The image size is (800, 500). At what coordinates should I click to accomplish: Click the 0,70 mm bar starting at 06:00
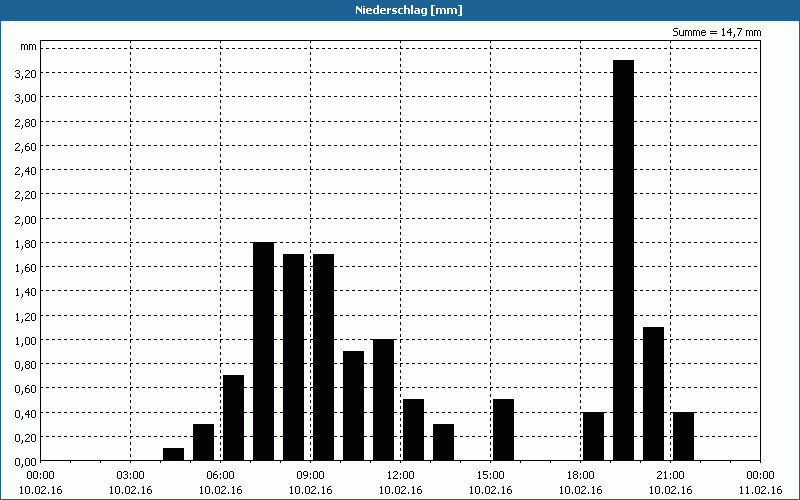(234, 418)
